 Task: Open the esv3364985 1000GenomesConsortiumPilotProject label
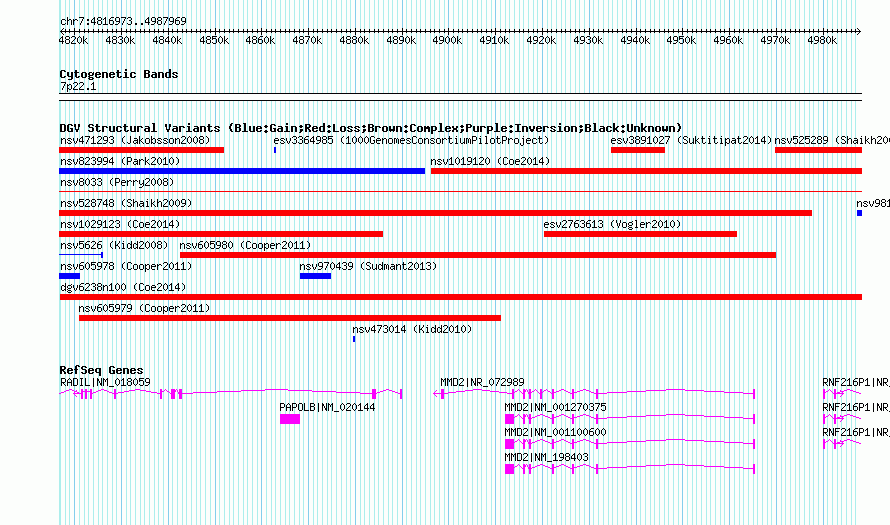coord(411,140)
